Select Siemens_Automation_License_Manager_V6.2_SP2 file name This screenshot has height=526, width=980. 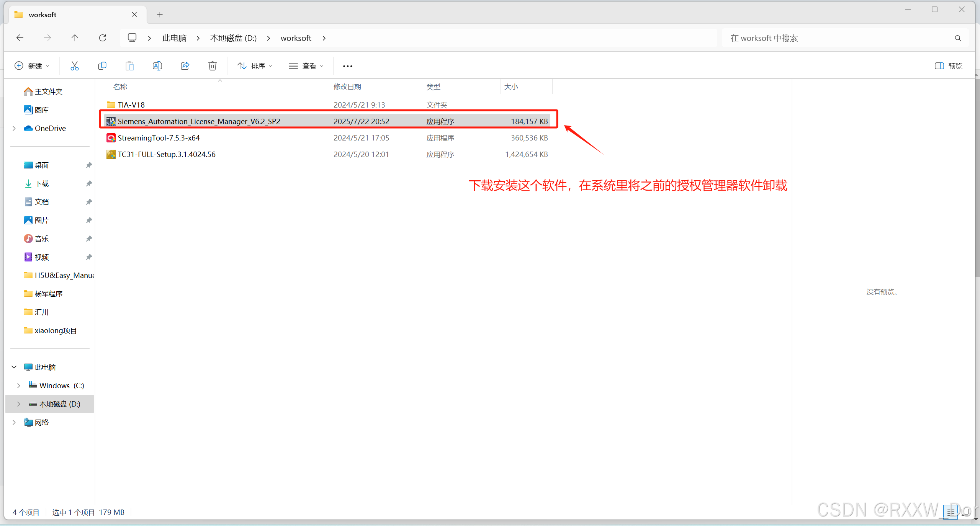[x=199, y=121]
